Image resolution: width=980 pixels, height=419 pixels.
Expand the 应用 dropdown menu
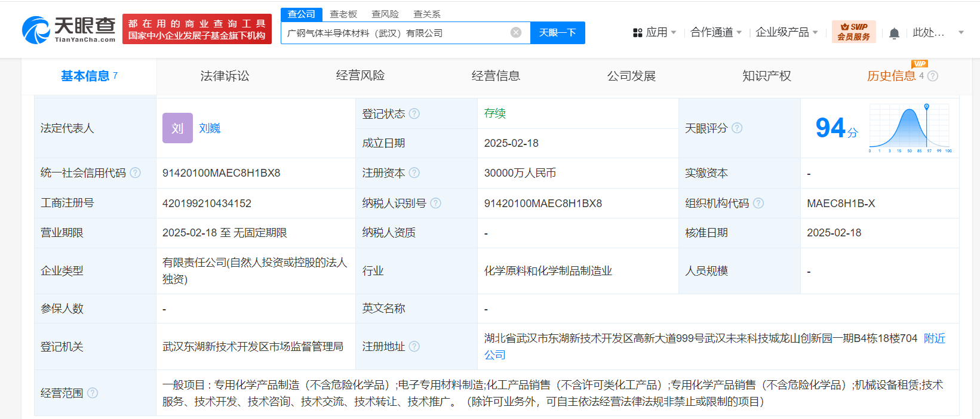pyautogui.click(x=655, y=32)
